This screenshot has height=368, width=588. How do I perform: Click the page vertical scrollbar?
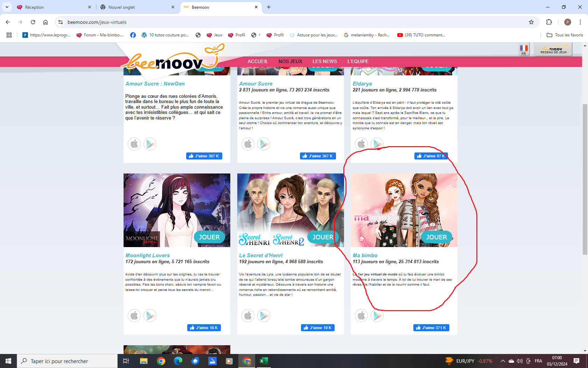click(x=585, y=179)
